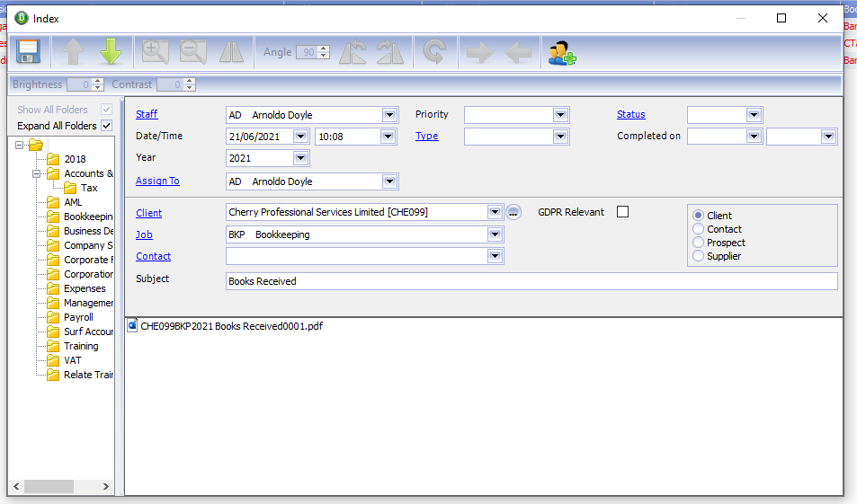Collapse the Accounts folder node
The image size is (857, 504).
coord(36,173)
